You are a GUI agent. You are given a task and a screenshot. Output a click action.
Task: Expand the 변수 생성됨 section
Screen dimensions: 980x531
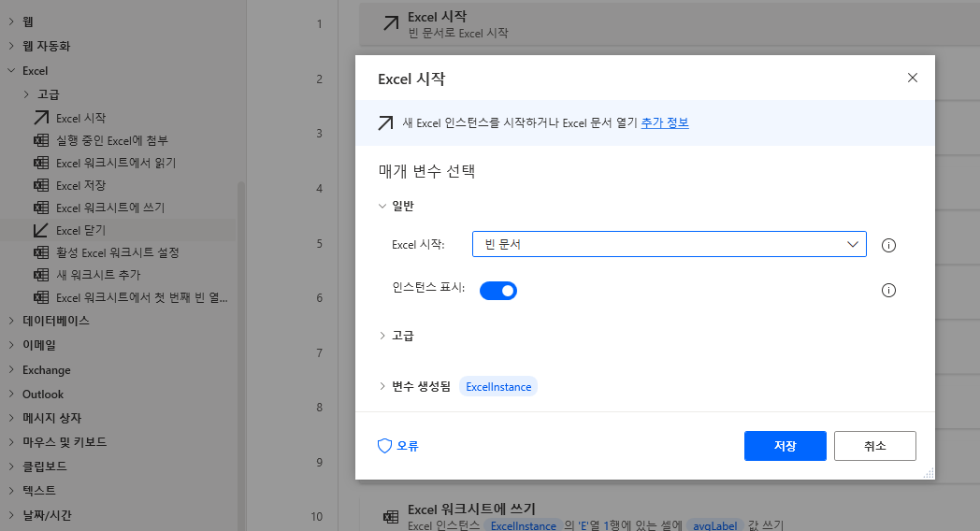click(382, 386)
